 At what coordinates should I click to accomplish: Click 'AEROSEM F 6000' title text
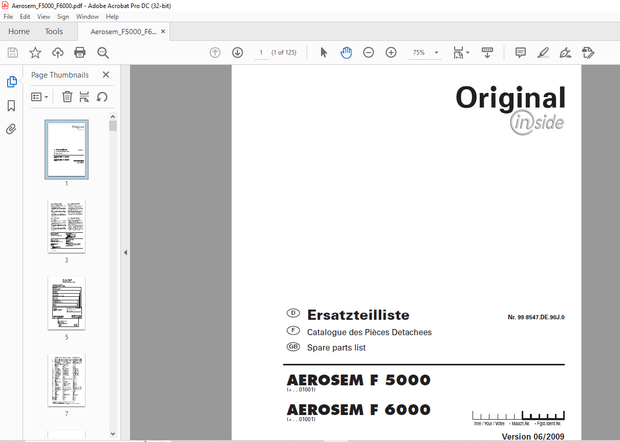click(x=359, y=410)
